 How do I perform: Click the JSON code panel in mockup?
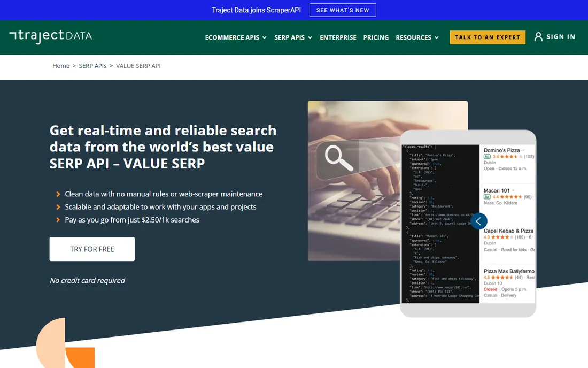[x=440, y=224]
